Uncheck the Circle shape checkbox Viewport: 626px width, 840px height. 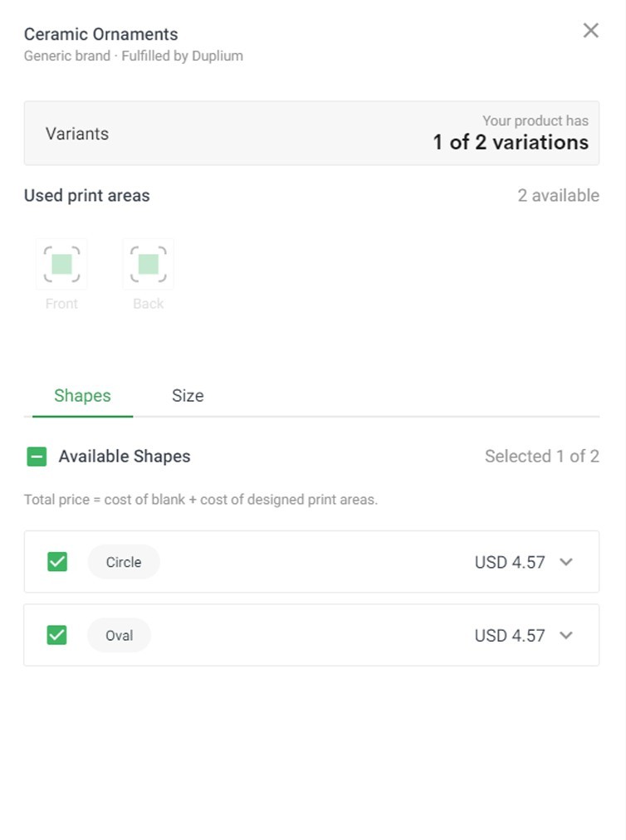tap(57, 562)
